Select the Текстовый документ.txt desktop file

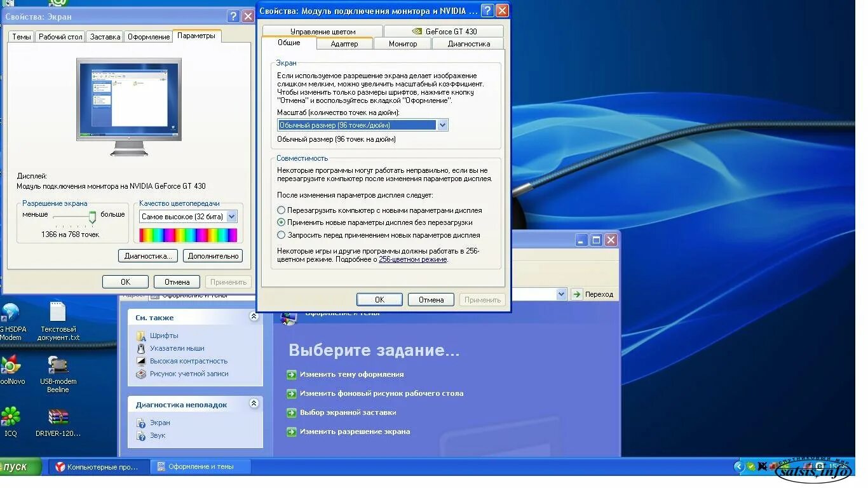[58, 322]
